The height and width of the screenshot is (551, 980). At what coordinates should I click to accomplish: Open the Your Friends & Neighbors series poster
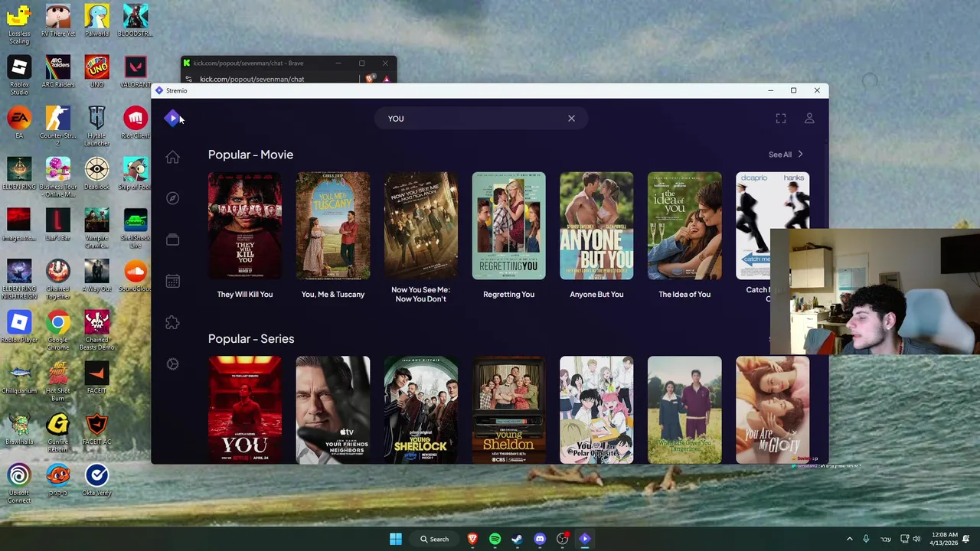coord(333,410)
